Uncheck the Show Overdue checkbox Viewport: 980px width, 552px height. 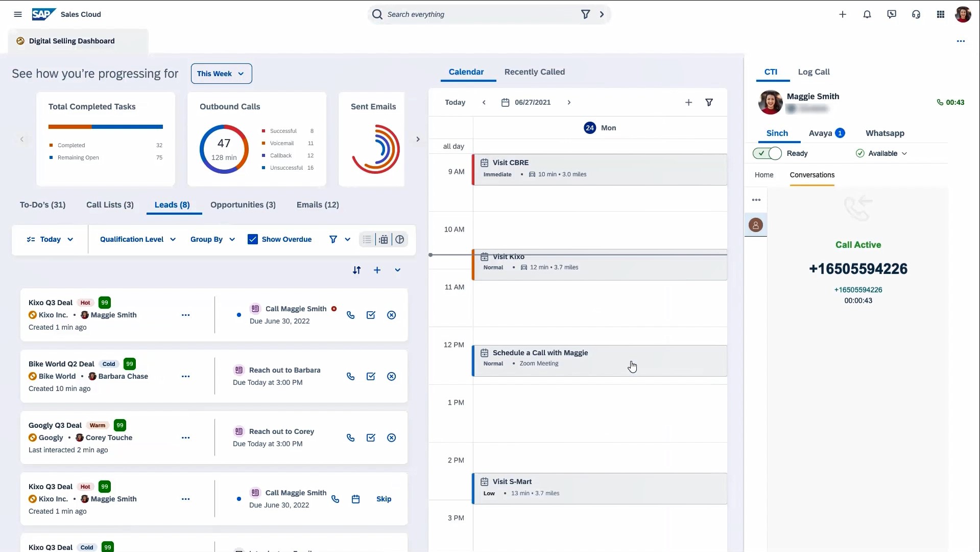[253, 239]
